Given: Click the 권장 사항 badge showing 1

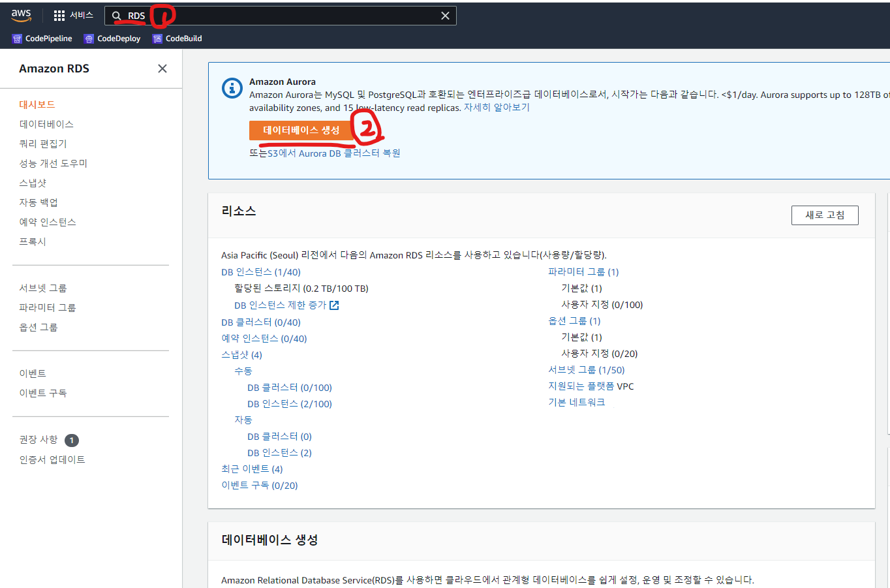Looking at the screenshot, I should tap(72, 441).
